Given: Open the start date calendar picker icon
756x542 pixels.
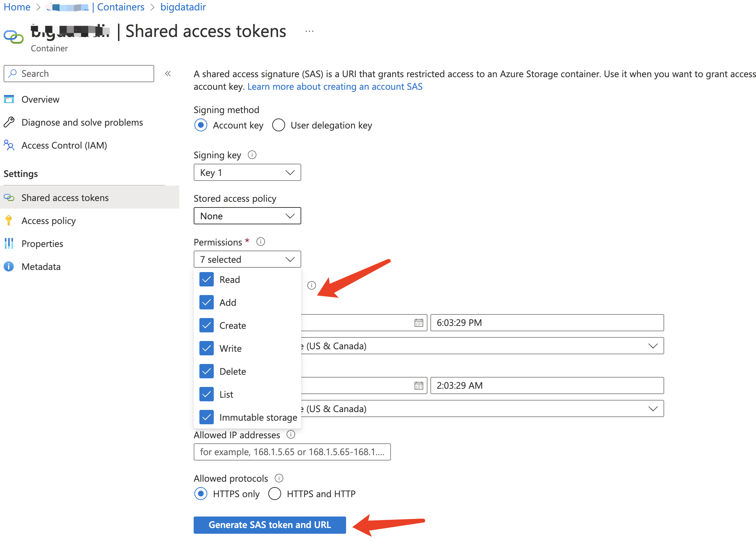Looking at the screenshot, I should pyautogui.click(x=419, y=323).
